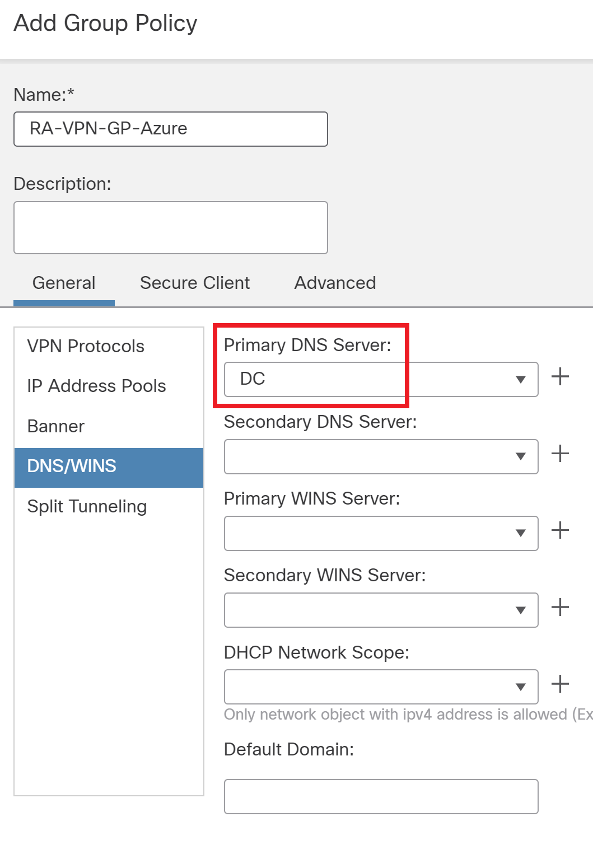The height and width of the screenshot is (868, 593).
Task: Add new Primary DNS Server object
Action: pos(560,377)
